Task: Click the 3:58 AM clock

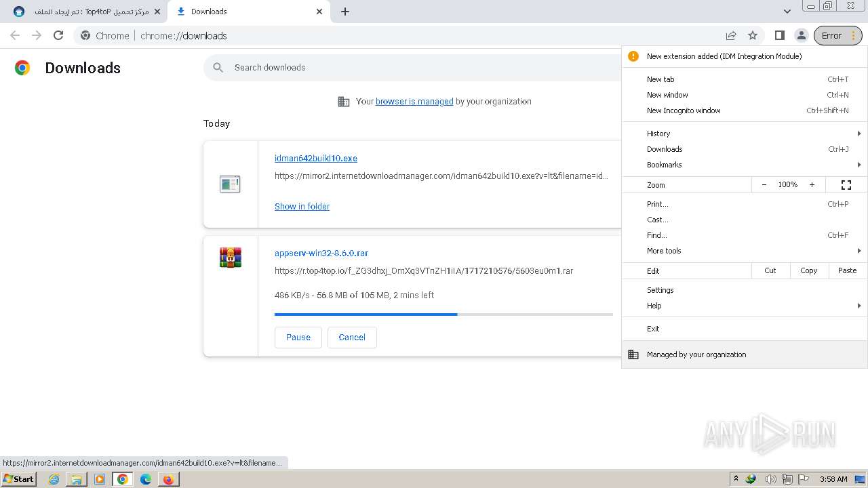Action: 833,479
